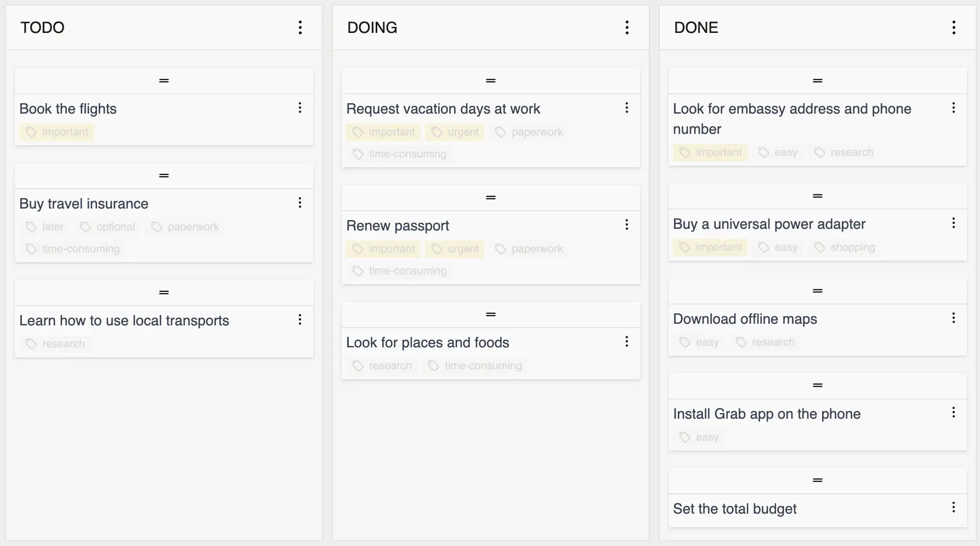Toggle the 'paperwork' tag on 'Request vacation days at work'
Screen dimensions: 980x546
point(529,132)
